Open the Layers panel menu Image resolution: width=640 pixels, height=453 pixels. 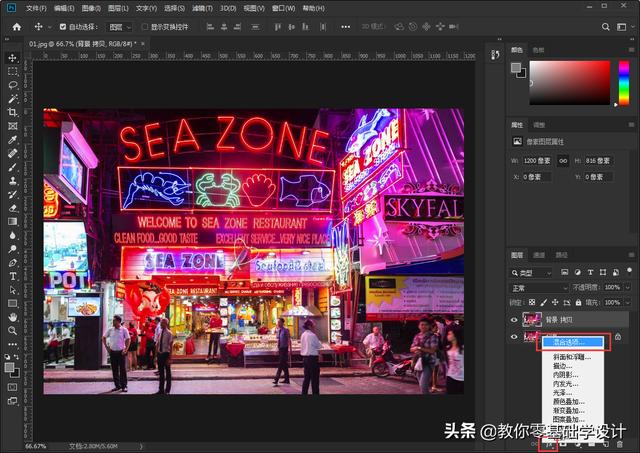[631, 255]
